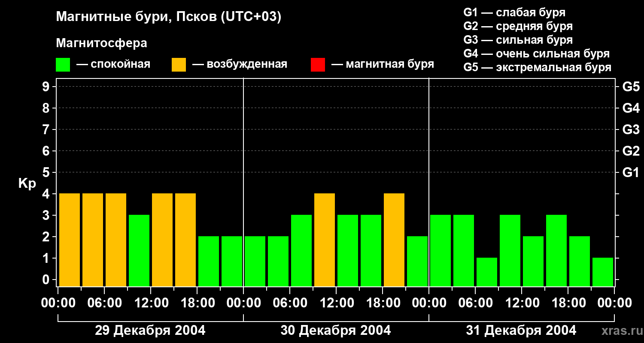
Task: Click the '12:00' time label for 30 December
Action: pyautogui.click(x=336, y=303)
